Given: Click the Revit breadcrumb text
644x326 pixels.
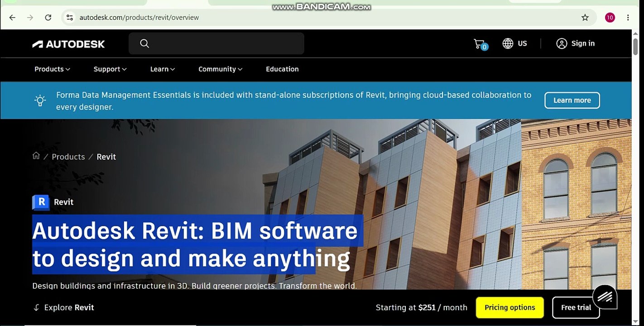Looking at the screenshot, I should tap(106, 157).
